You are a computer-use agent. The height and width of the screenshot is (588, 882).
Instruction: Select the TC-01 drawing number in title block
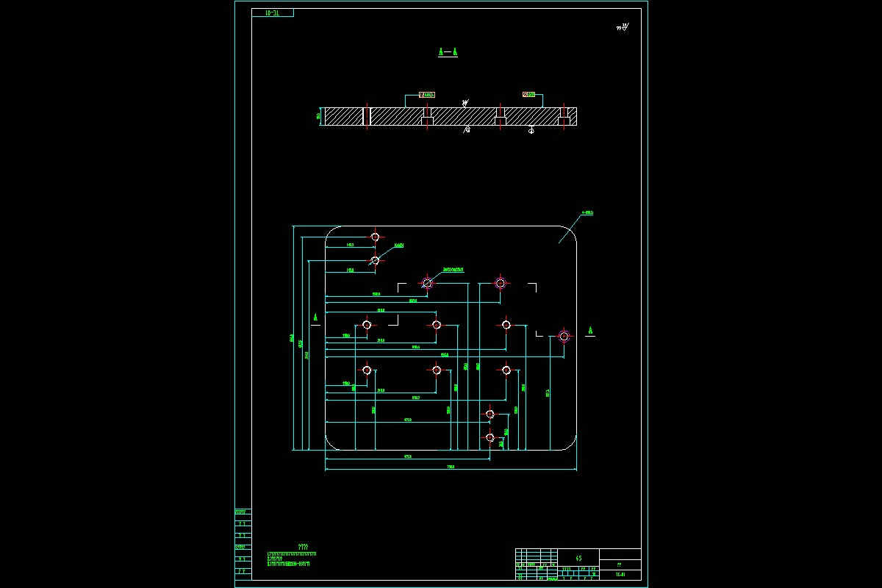tap(620, 575)
